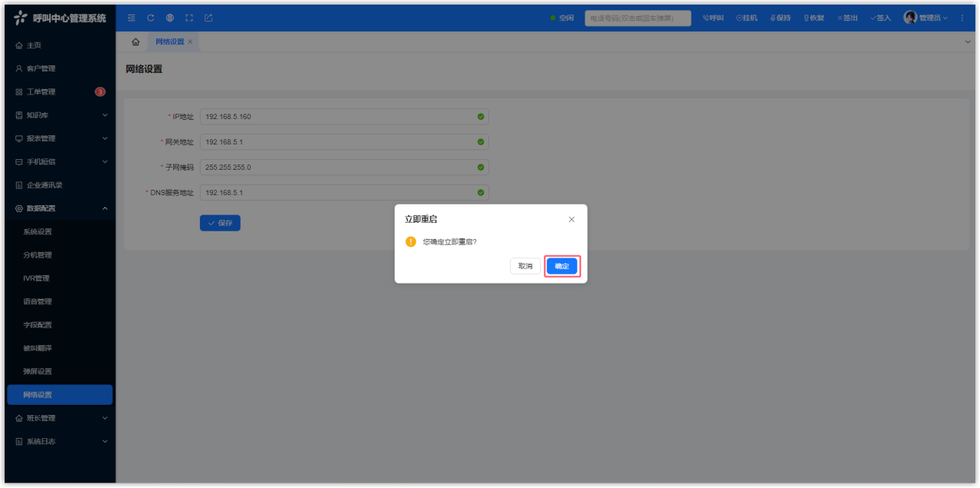Click the home icon tab
Screen dimensions: 980x488
pyautogui.click(x=135, y=41)
